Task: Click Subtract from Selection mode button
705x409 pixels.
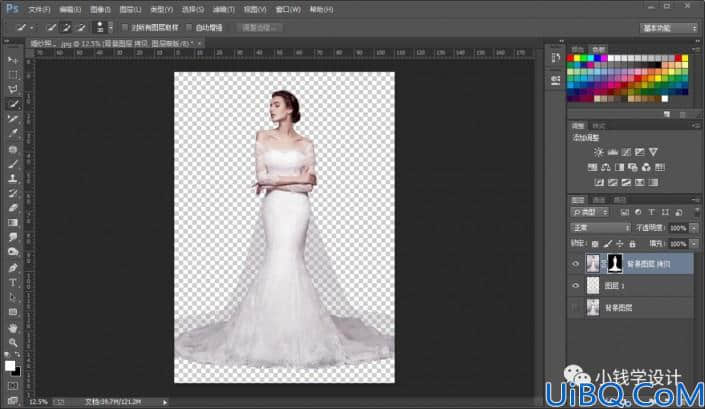Action: coord(81,28)
